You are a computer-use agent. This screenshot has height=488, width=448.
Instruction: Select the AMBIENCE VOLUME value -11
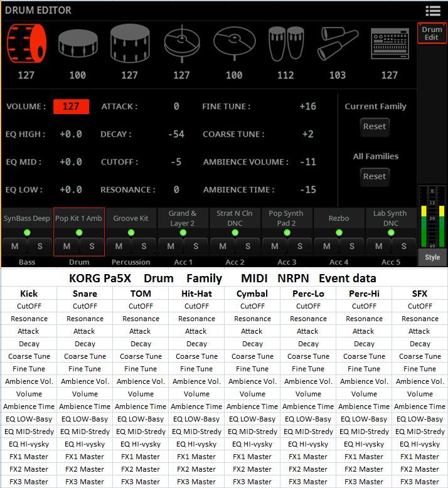pyautogui.click(x=307, y=162)
